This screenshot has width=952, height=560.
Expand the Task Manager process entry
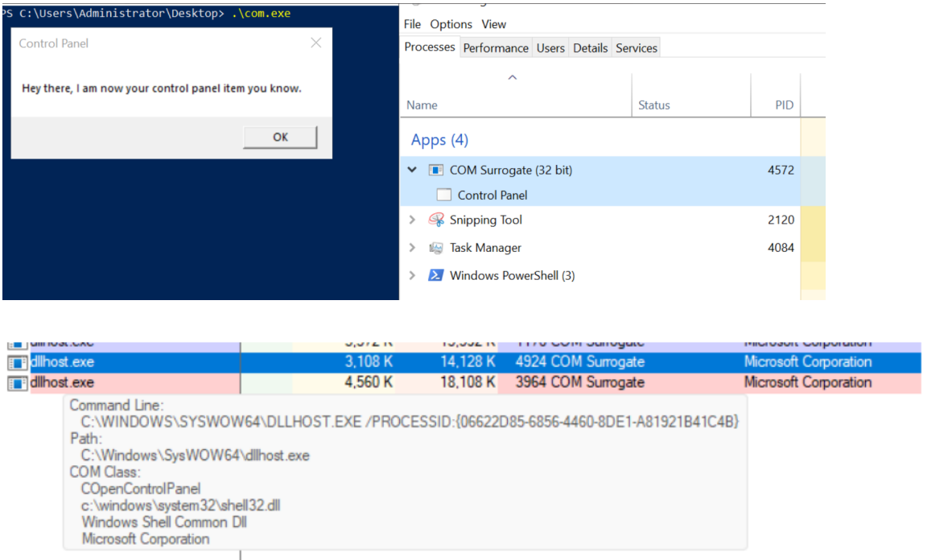click(x=413, y=248)
